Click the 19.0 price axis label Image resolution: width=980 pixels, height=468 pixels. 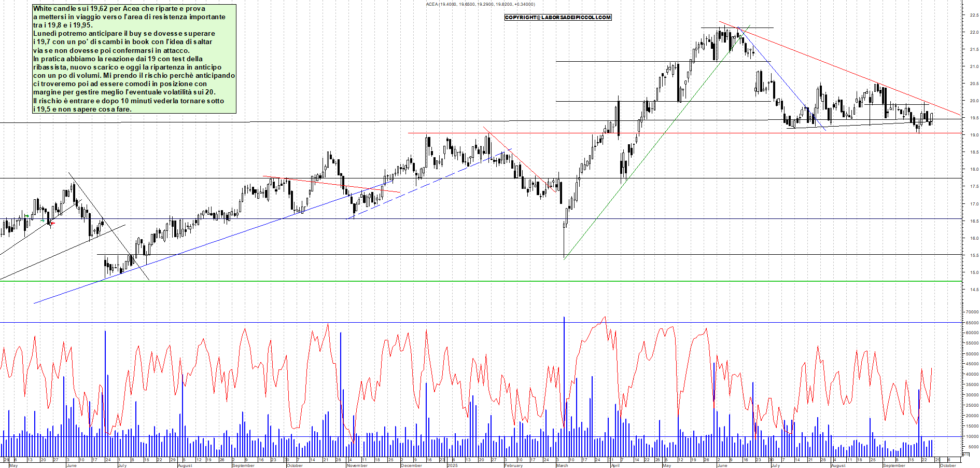[974, 135]
